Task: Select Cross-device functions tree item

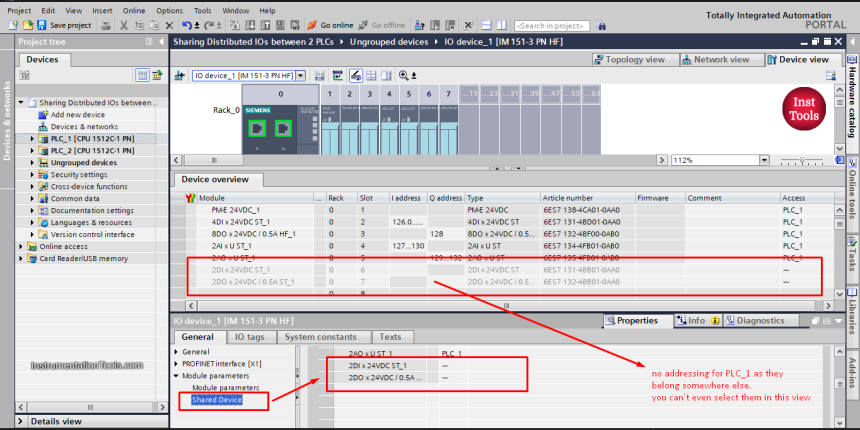Action: point(89,186)
